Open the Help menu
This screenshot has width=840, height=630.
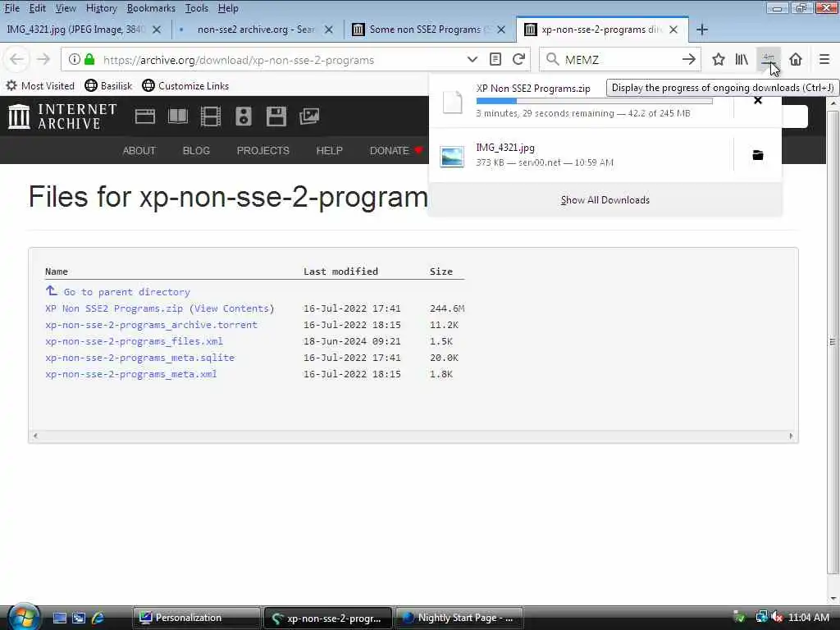click(x=228, y=8)
